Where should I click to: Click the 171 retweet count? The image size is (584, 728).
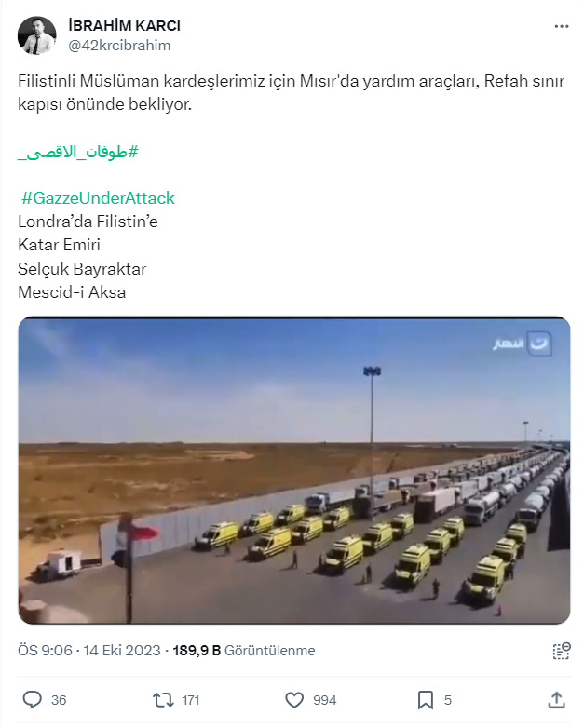[x=191, y=700]
